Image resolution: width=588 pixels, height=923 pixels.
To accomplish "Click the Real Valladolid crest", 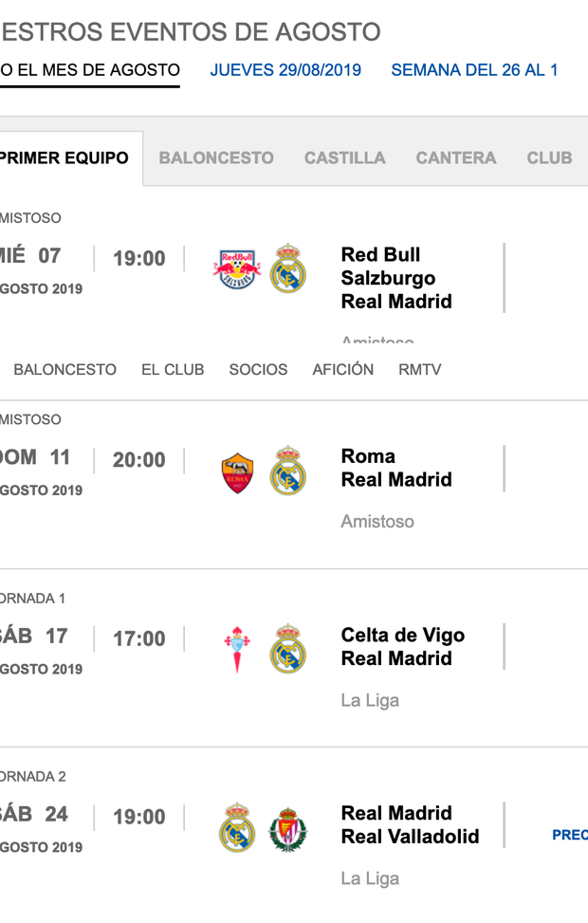I will [287, 827].
